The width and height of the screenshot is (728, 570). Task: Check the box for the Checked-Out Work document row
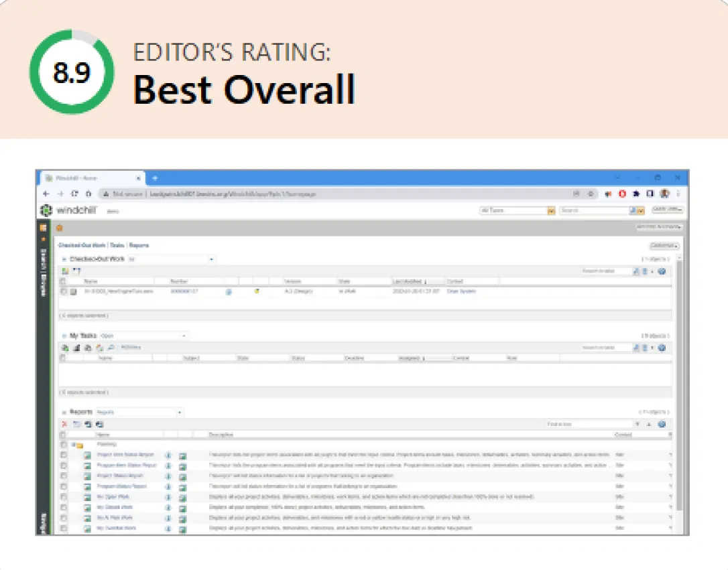64,292
